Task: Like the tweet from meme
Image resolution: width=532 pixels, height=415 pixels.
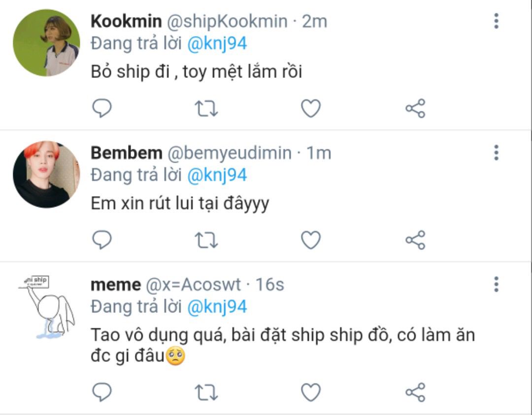Action: click(311, 392)
